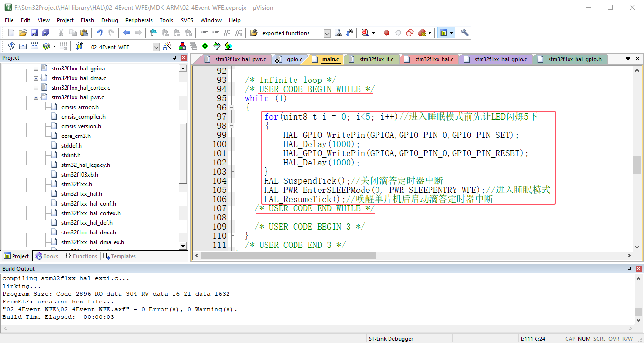
Task: Select core_cm3.h in the project tree
Action: tap(76, 136)
